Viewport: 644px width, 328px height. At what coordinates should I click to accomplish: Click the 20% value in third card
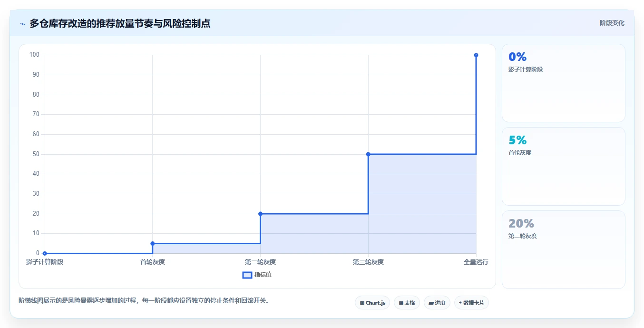(x=521, y=223)
